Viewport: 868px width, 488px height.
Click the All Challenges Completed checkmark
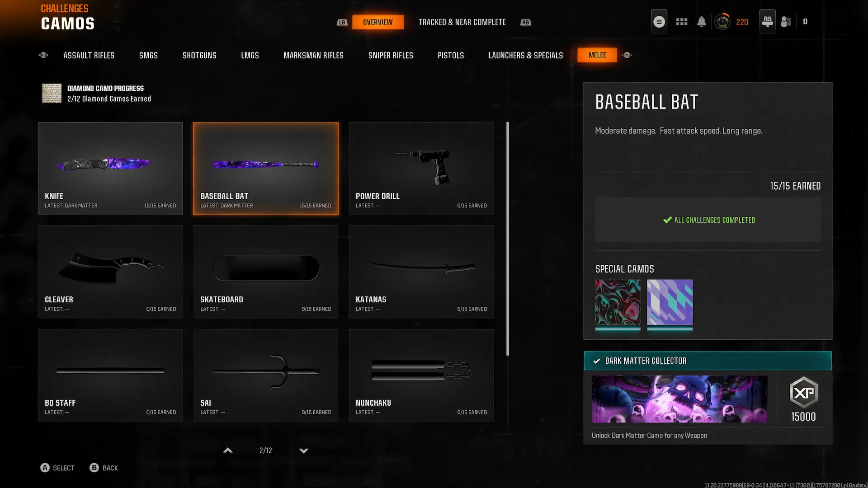pyautogui.click(x=667, y=220)
